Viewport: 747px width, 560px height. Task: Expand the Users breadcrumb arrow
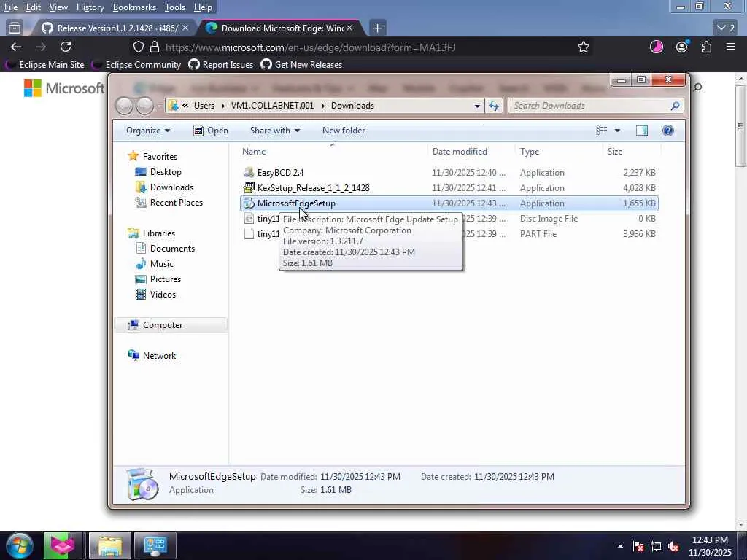point(223,106)
